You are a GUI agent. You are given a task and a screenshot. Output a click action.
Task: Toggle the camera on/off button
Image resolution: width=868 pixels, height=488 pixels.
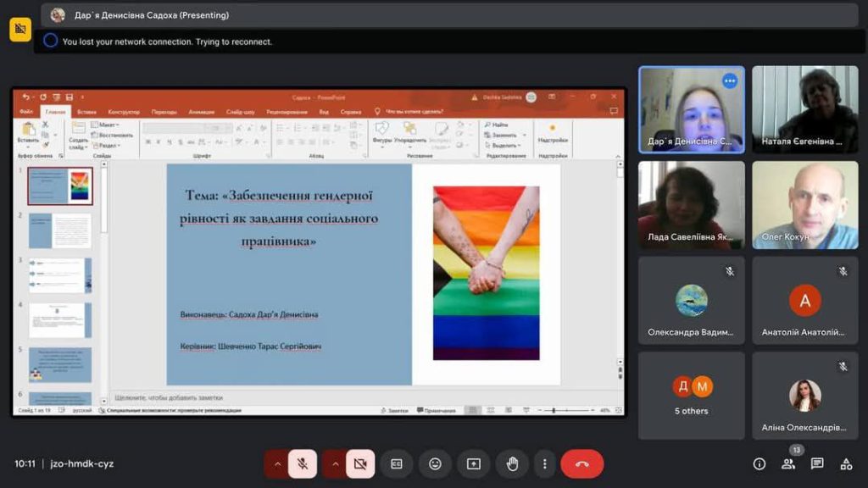click(x=360, y=463)
